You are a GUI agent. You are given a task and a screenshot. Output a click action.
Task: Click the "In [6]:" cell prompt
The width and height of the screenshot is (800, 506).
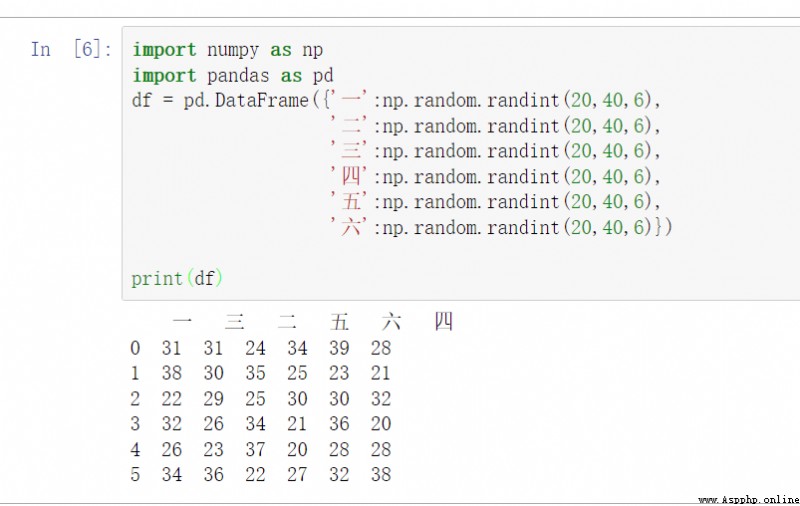[x=71, y=49]
